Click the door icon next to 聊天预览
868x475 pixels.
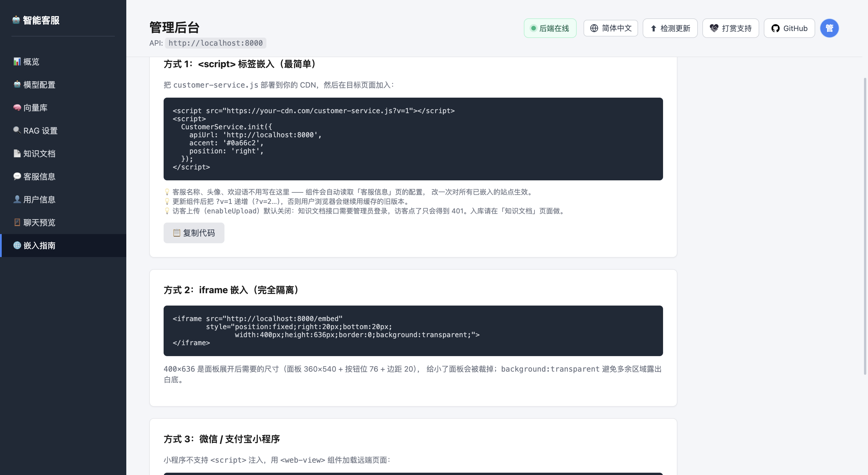point(17,222)
